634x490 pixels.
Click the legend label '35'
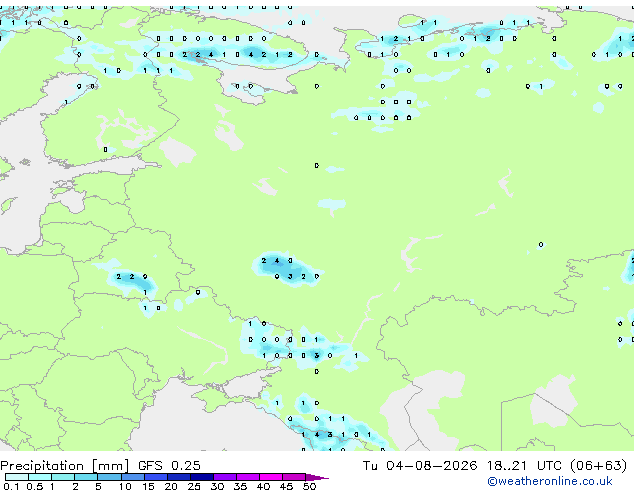240,486
